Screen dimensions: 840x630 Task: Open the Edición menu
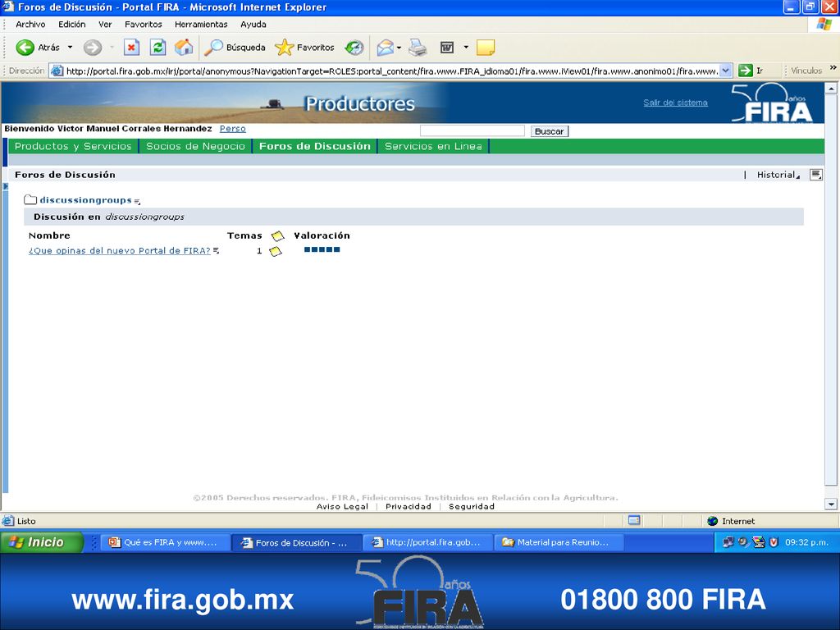[72, 24]
